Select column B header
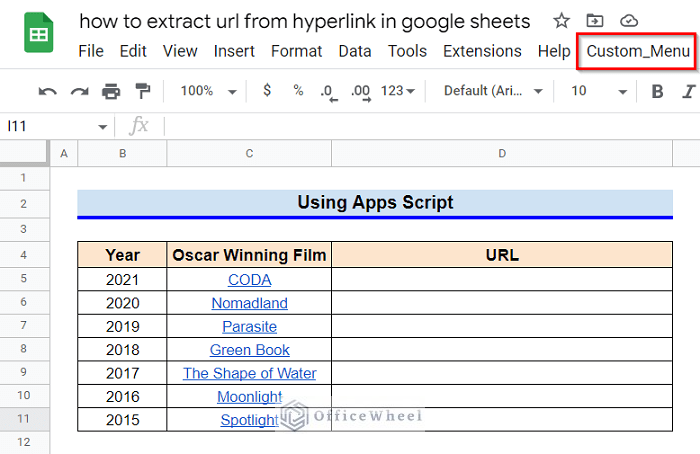The width and height of the screenshot is (700, 454). [122, 154]
